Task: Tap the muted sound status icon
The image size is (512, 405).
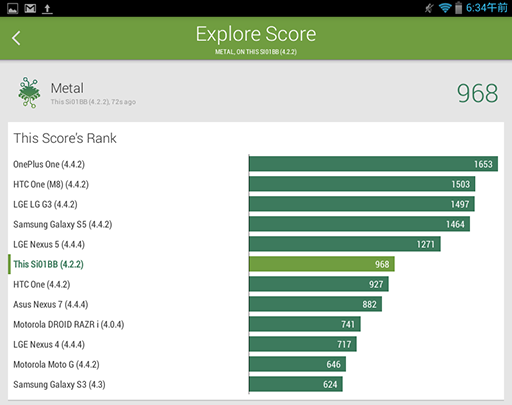Action: coord(430,8)
